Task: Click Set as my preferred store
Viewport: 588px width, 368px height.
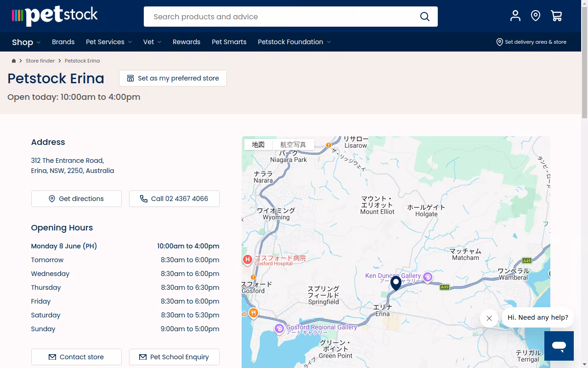Action: pyautogui.click(x=173, y=78)
